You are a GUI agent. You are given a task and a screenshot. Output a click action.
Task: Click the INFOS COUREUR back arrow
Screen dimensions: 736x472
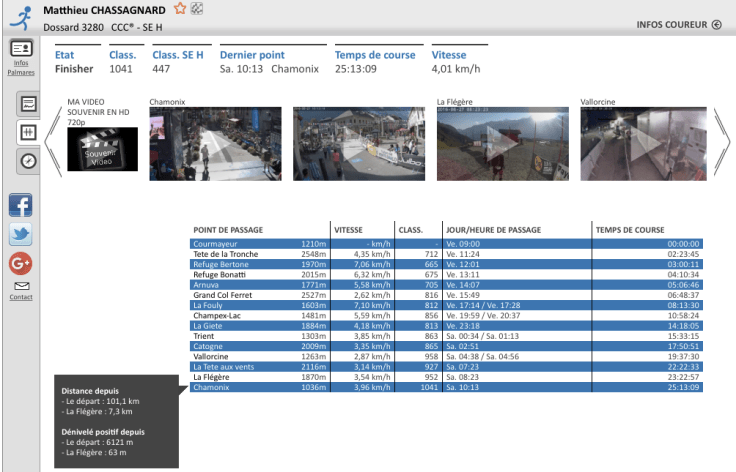click(x=716, y=25)
